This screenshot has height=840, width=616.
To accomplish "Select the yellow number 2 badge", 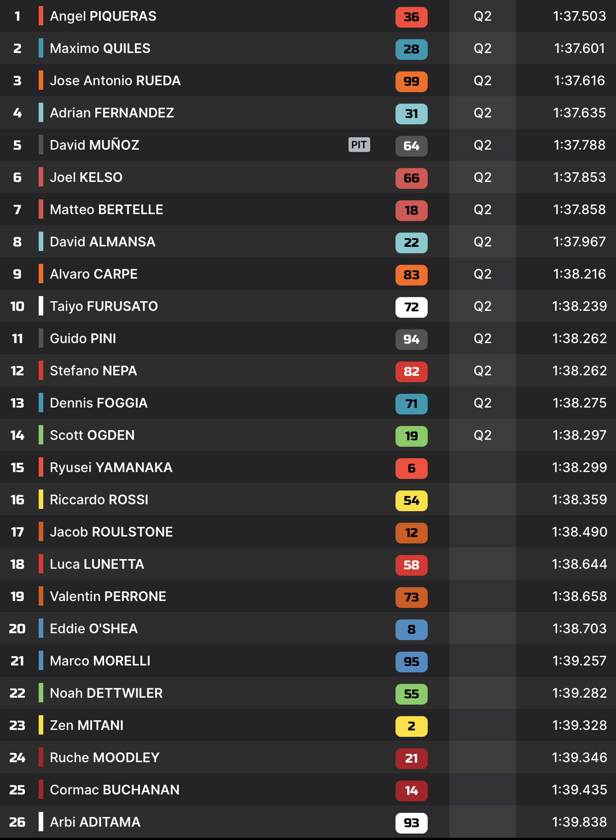I will [x=411, y=726].
